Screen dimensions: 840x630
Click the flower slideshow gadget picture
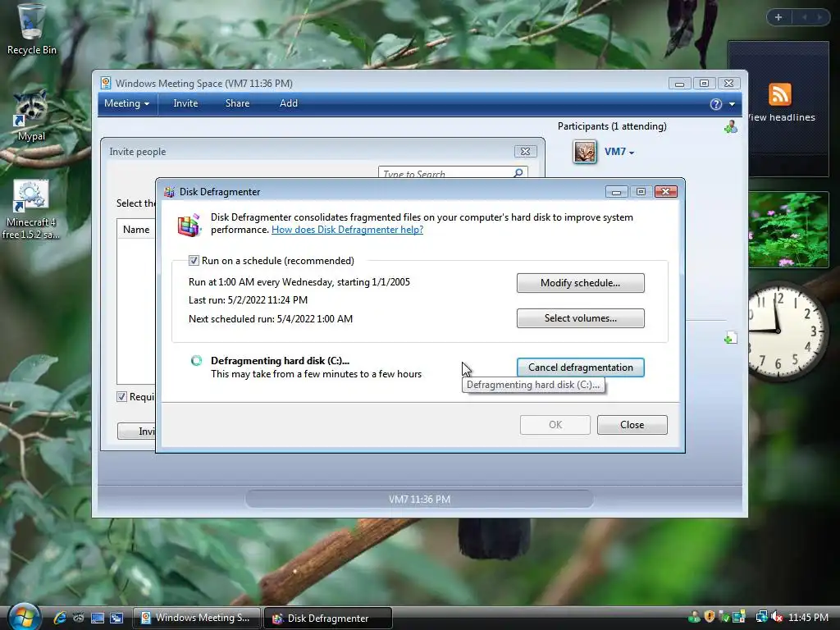pos(788,230)
